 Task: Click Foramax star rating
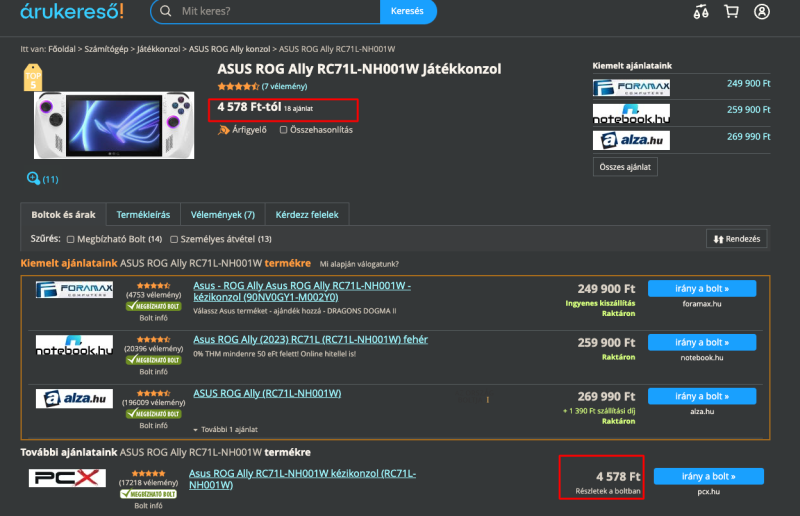pyautogui.click(x=154, y=286)
